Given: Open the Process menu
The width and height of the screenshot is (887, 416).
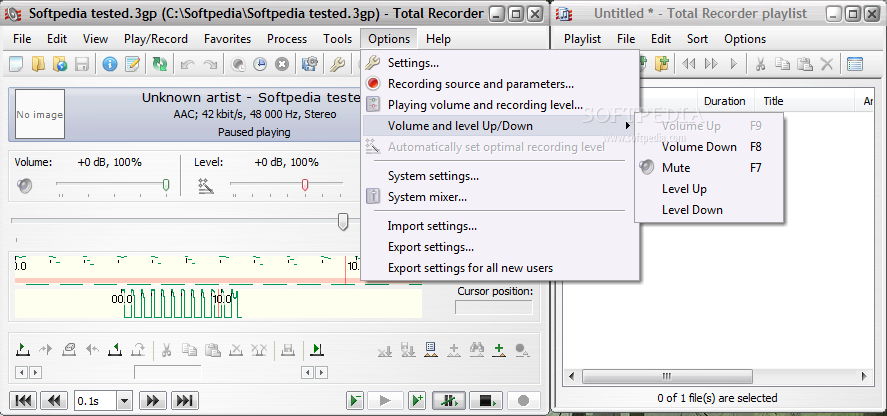Looking at the screenshot, I should coord(287,39).
